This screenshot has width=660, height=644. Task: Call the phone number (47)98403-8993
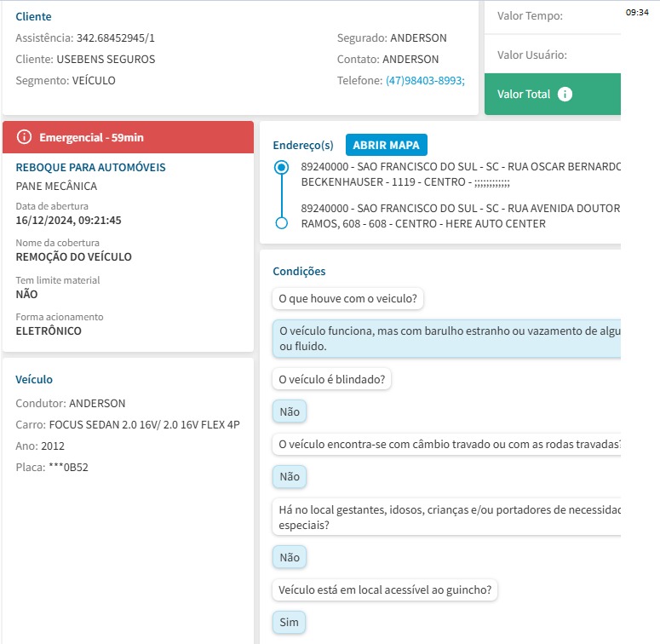[x=425, y=81]
